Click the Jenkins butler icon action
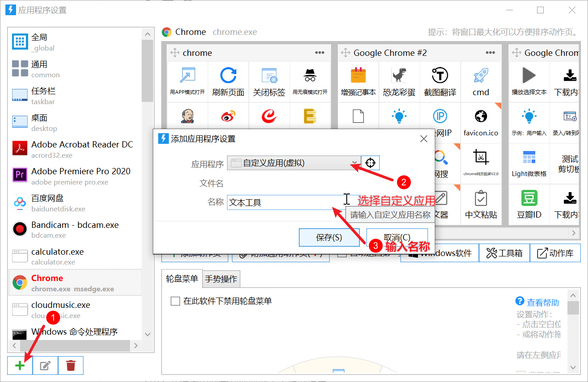The height and width of the screenshot is (382, 588). (x=187, y=116)
